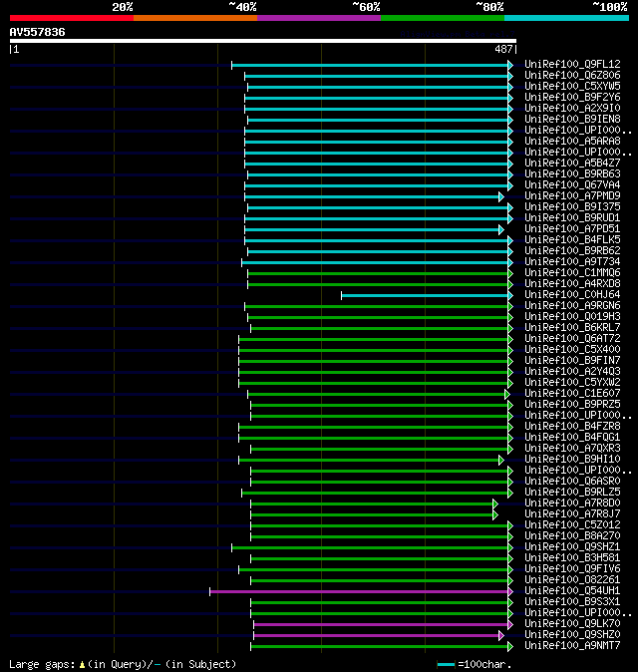This screenshot has height=672, width=638.
Task: Click the UniRef100_B9FIN7 label
Action: [x=572, y=361]
